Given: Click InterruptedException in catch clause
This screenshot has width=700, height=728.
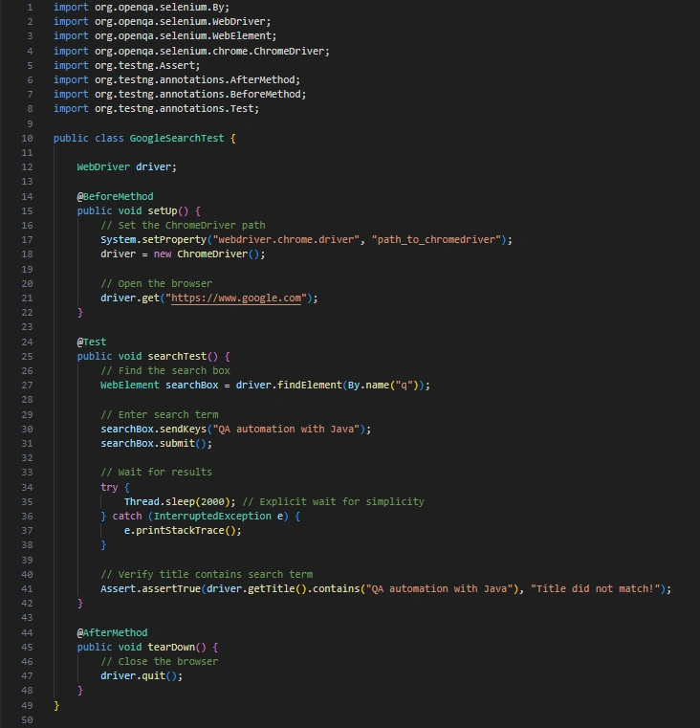Looking at the screenshot, I should coord(212,517).
